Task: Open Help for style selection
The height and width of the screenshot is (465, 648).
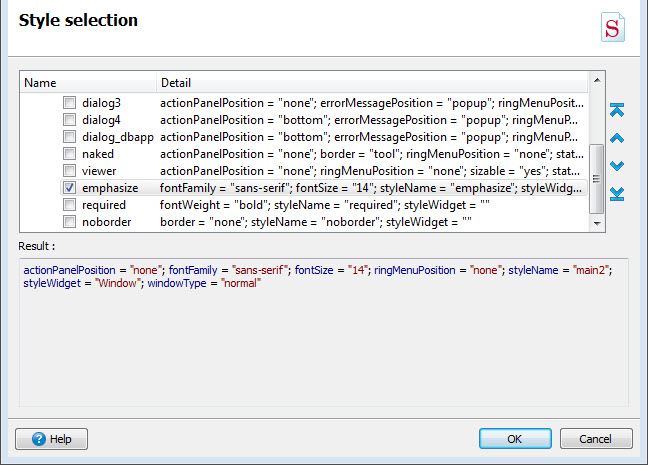Action: click(x=52, y=439)
